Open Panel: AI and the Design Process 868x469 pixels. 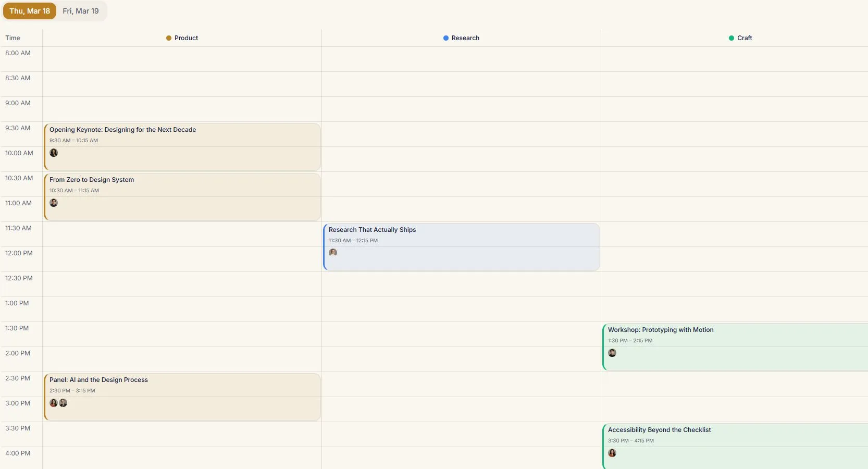182,397
